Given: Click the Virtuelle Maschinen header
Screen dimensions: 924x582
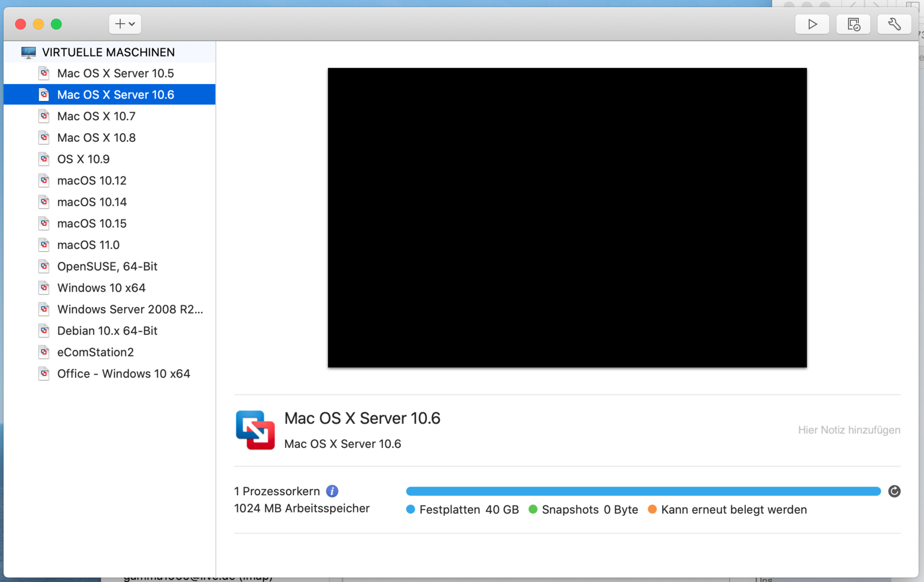Looking at the screenshot, I should point(108,52).
